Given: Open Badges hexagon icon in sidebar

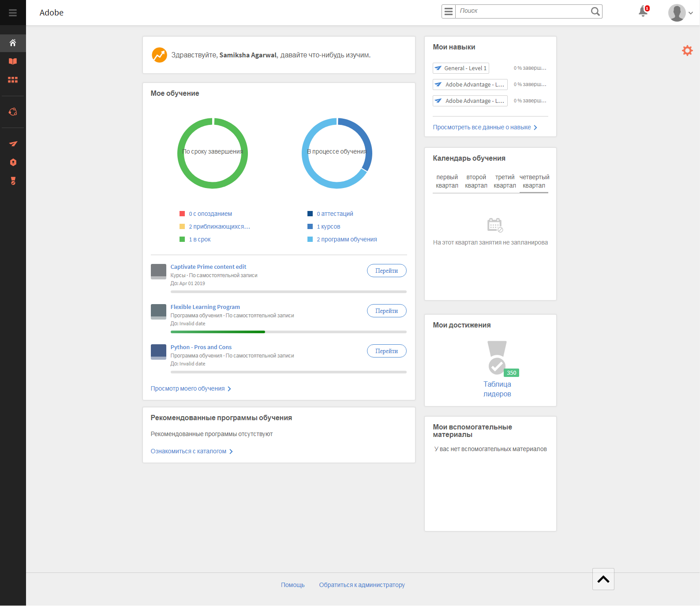Looking at the screenshot, I should point(13,162).
